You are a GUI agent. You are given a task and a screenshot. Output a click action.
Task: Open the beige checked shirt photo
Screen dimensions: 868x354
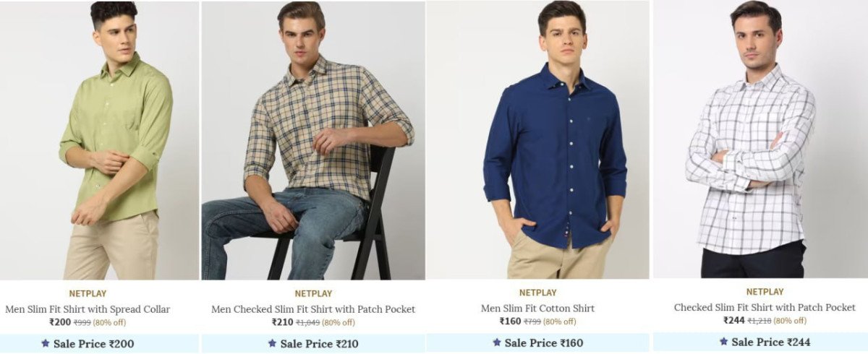313,140
